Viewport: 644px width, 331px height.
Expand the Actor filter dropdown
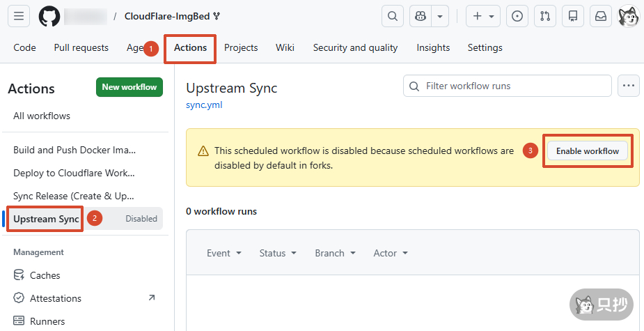point(391,253)
